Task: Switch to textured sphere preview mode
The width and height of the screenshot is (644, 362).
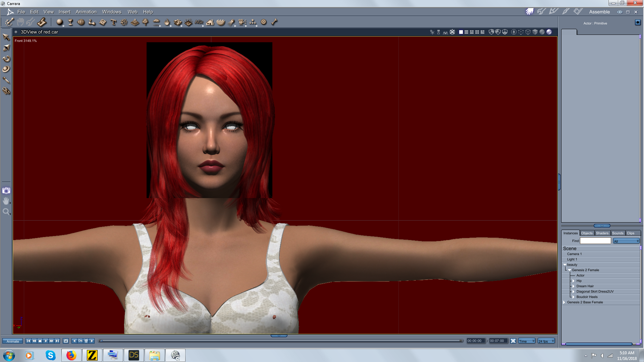Action: click(x=549, y=32)
